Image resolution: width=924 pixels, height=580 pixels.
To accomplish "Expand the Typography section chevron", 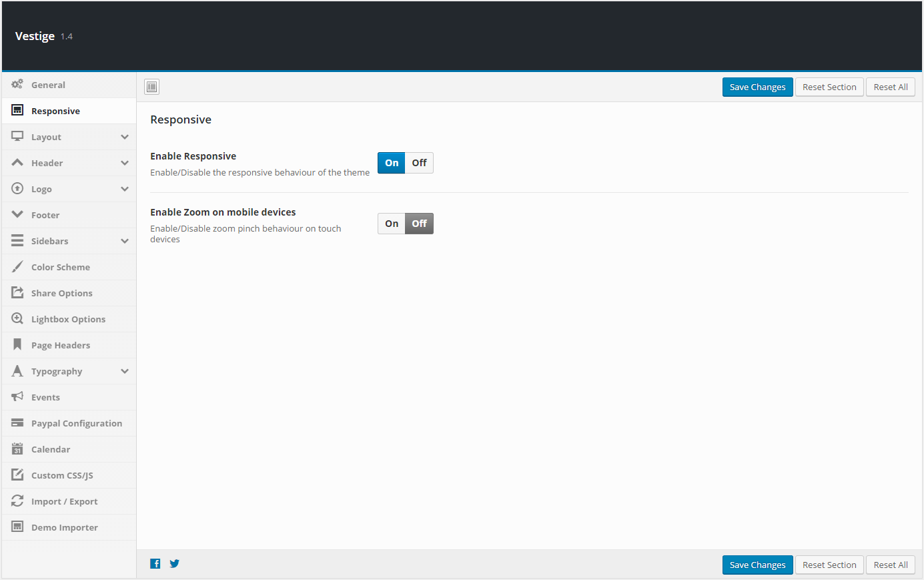I will pyautogui.click(x=125, y=371).
